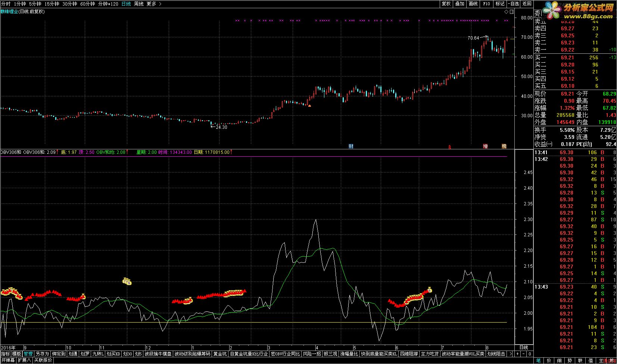Switch to the 笔 tick tab
617x364 pixels.
click(539, 361)
